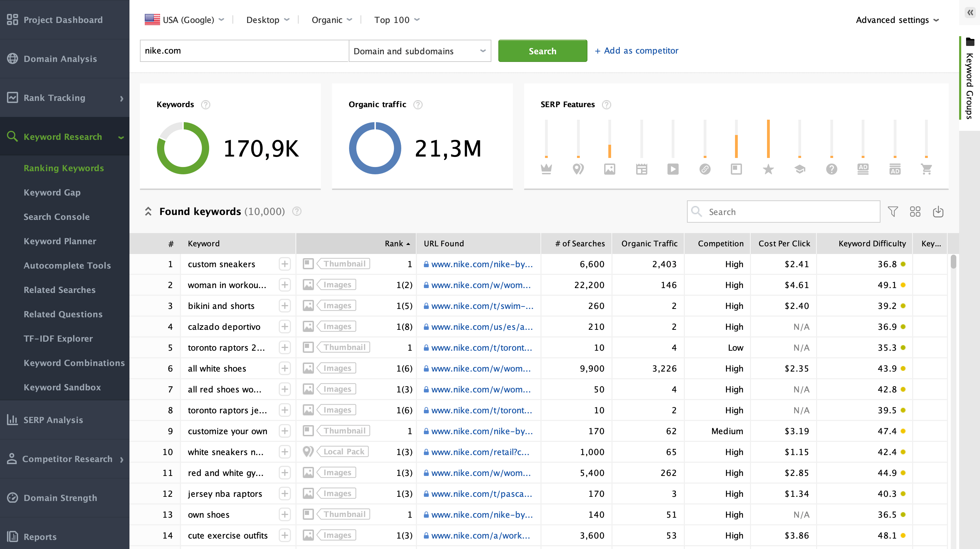This screenshot has width=980, height=549.
Task: Click help icon beside Found keywords
Action: pos(297,212)
